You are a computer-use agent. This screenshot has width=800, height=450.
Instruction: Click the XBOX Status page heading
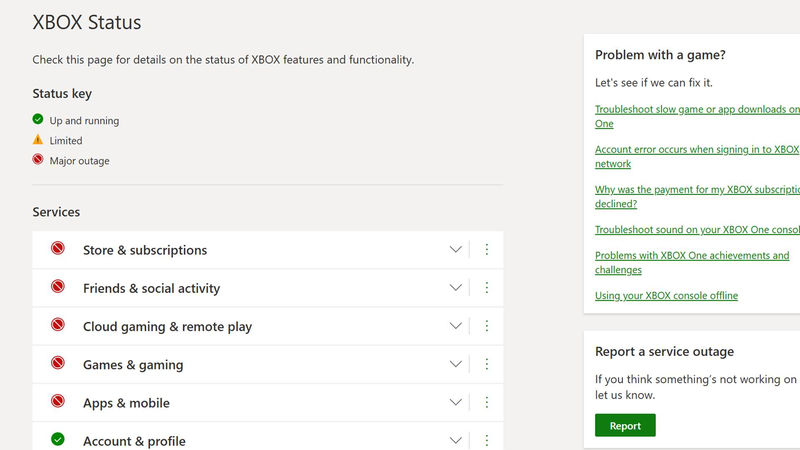tap(87, 22)
